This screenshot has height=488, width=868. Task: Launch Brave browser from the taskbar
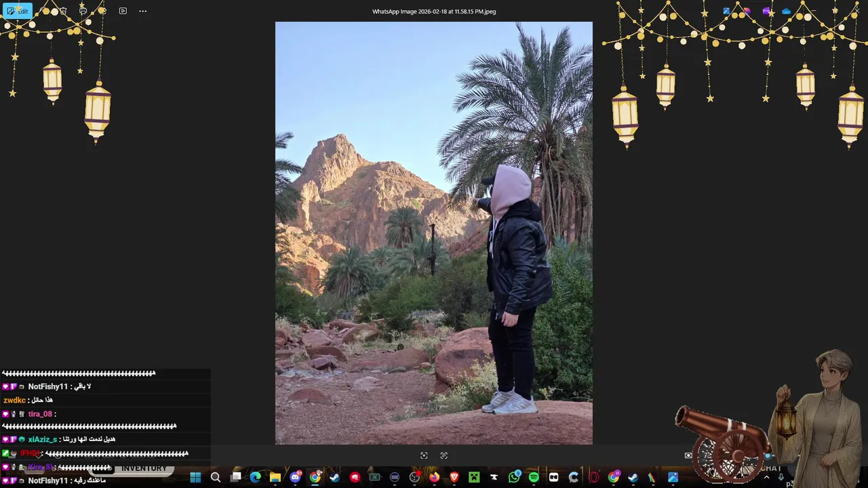pos(454,477)
